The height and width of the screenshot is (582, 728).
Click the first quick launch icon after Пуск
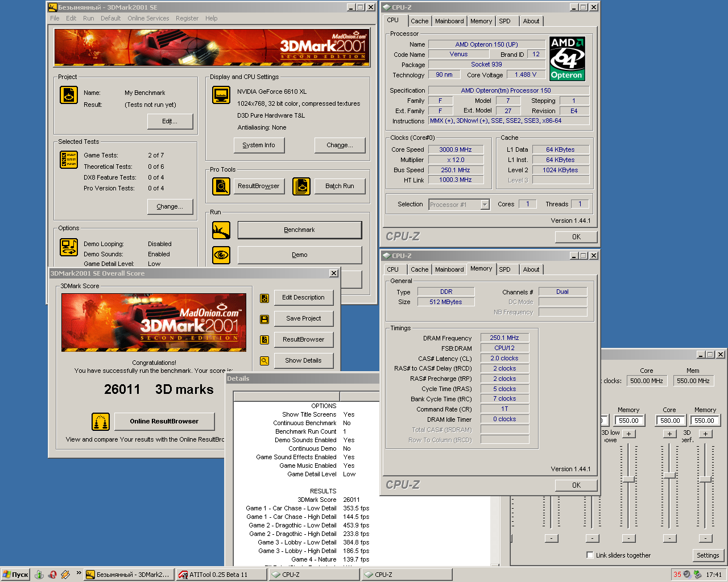pyautogui.click(x=39, y=575)
